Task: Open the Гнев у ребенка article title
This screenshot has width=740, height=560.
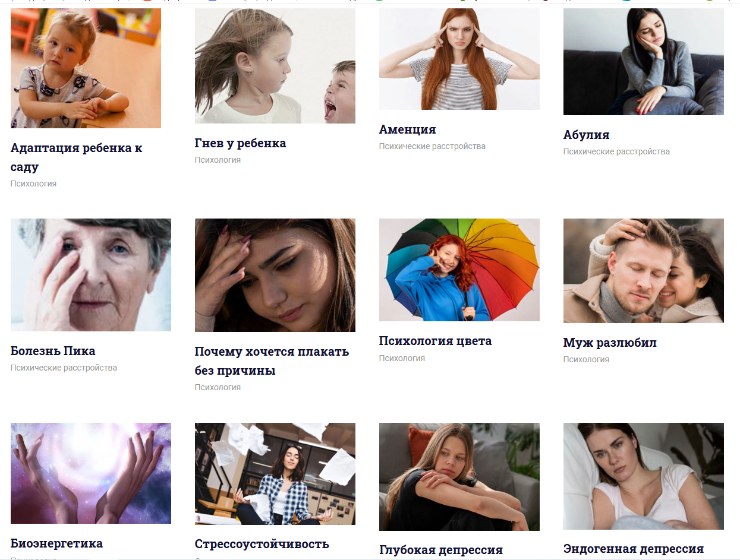Action: point(240,143)
